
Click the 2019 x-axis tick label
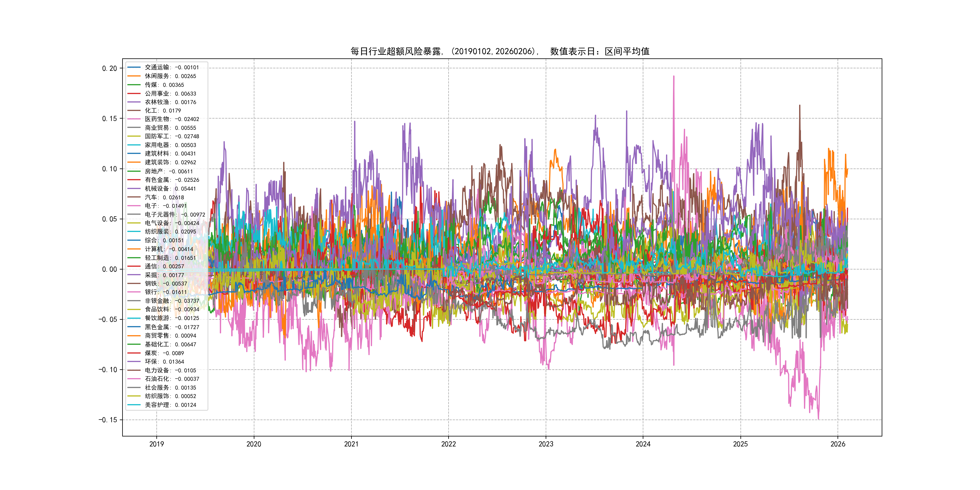[156, 444]
